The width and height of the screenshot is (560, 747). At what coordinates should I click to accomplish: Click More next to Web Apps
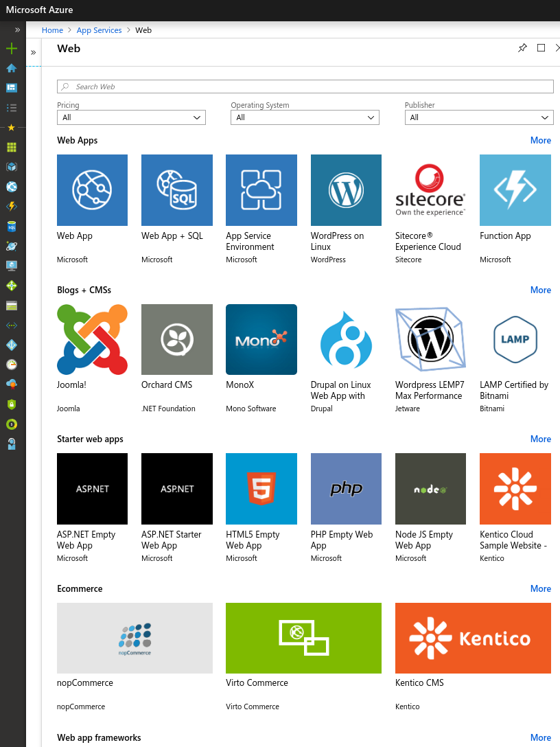coord(541,140)
